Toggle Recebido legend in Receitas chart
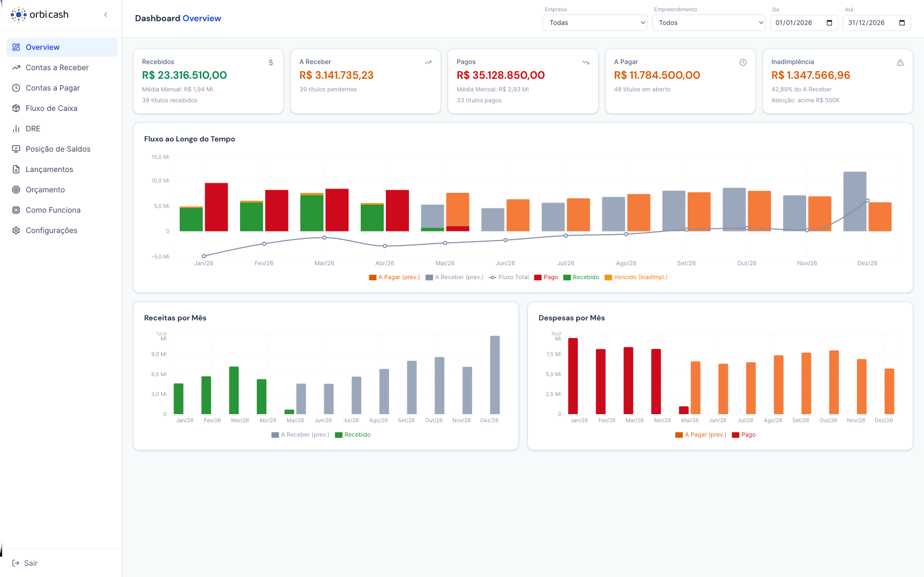The width and height of the screenshot is (924, 577). pos(353,435)
